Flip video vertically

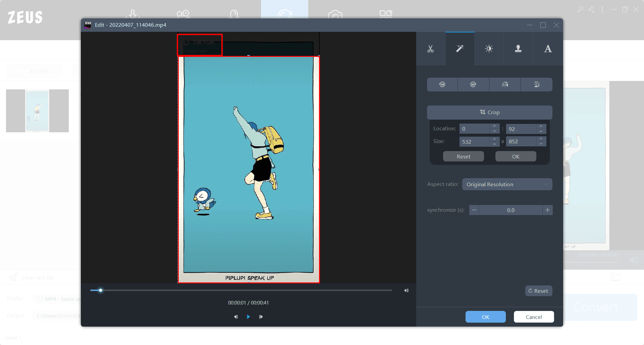(x=537, y=84)
